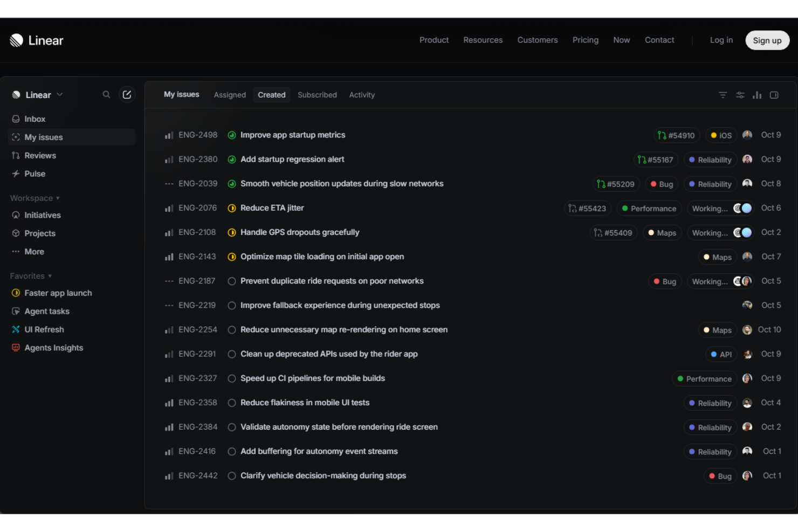Open Product in top navigation
798x532 pixels.
click(434, 40)
